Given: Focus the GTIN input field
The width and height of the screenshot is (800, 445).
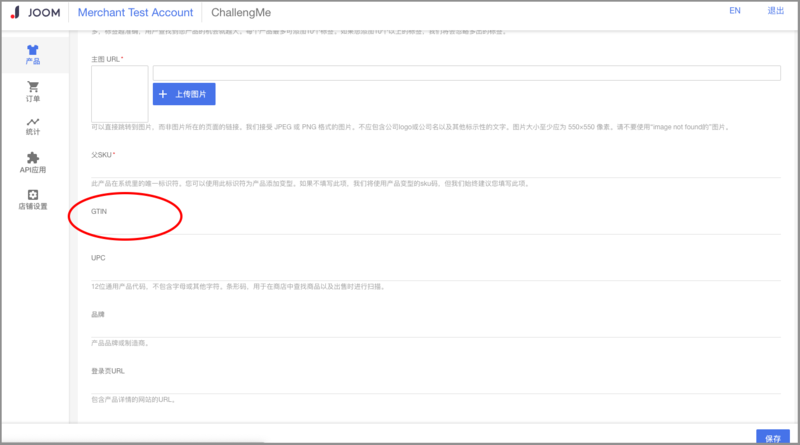Looking at the screenshot, I should (436, 227).
